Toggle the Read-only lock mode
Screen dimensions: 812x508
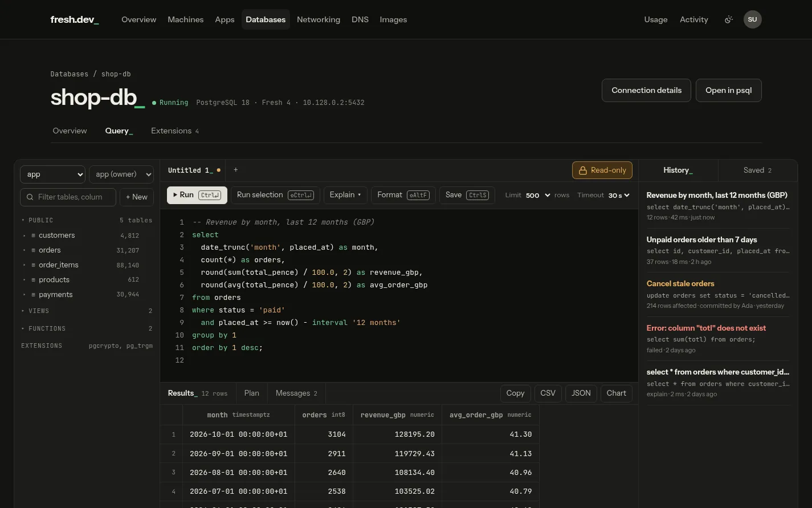(602, 170)
